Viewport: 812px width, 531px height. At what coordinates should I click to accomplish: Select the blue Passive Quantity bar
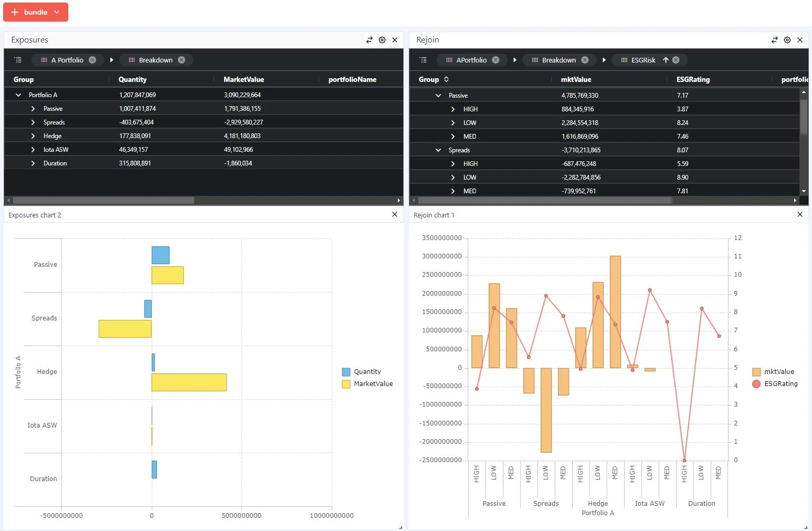[161, 255]
